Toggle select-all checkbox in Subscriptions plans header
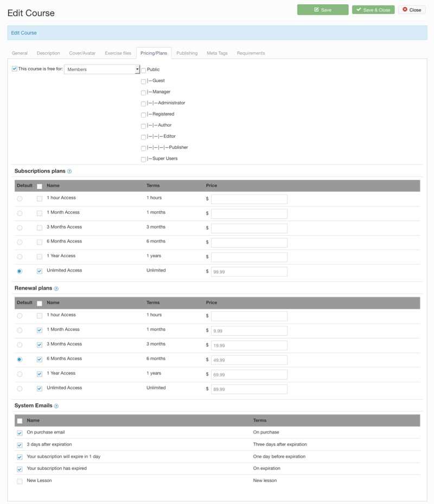 point(40,186)
